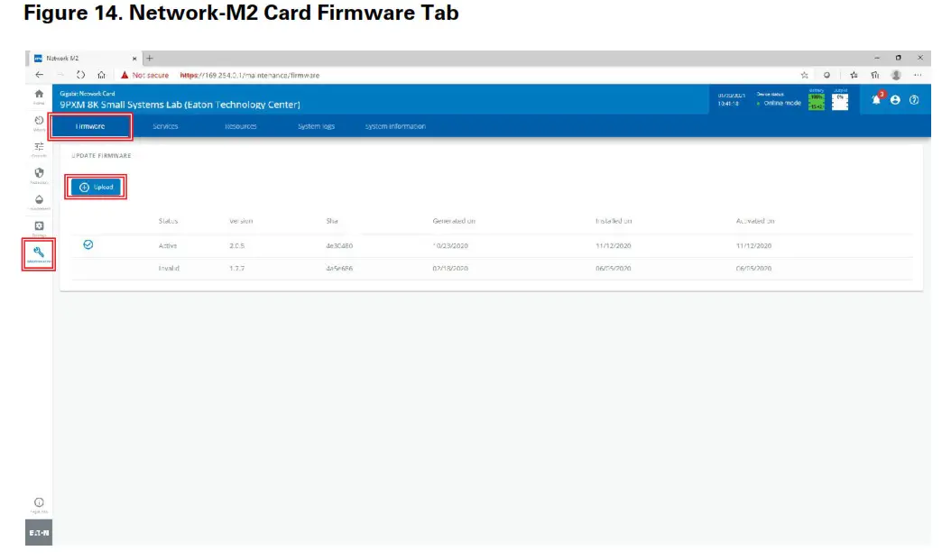
Task: Click the Status column header
Action: (x=168, y=221)
